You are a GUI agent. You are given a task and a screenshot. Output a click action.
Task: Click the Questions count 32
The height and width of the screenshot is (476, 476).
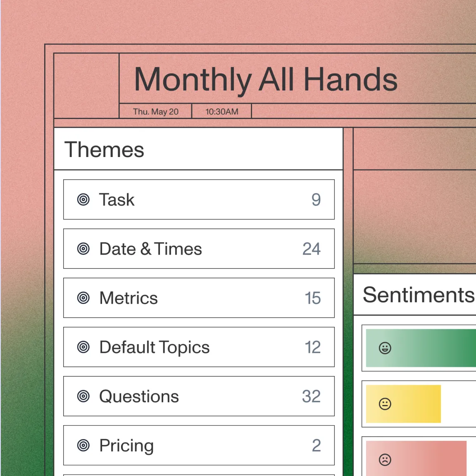click(311, 396)
